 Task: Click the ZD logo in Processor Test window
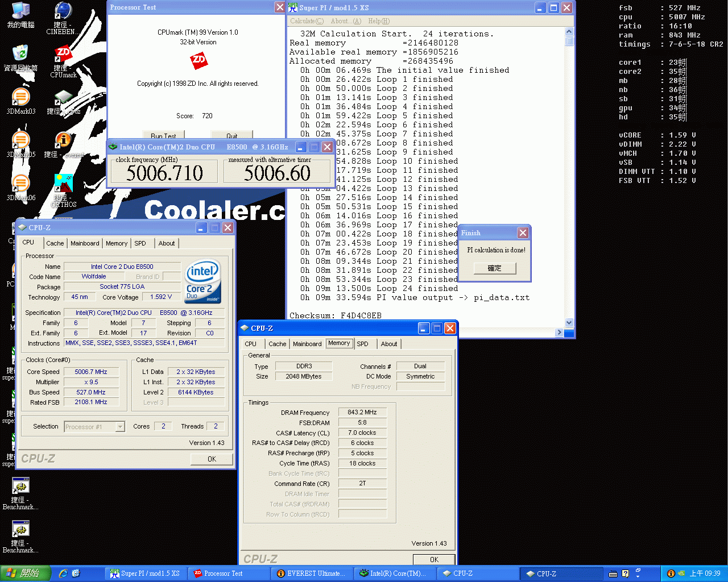pyautogui.click(x=198, y=60)
